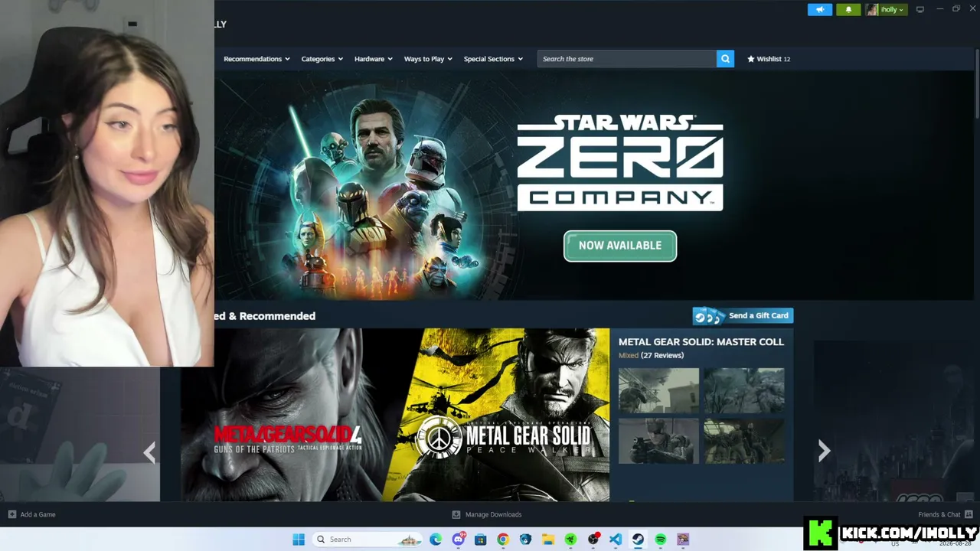Click the Send a Gift Card button
980x551 pixels.
[743, 315]
